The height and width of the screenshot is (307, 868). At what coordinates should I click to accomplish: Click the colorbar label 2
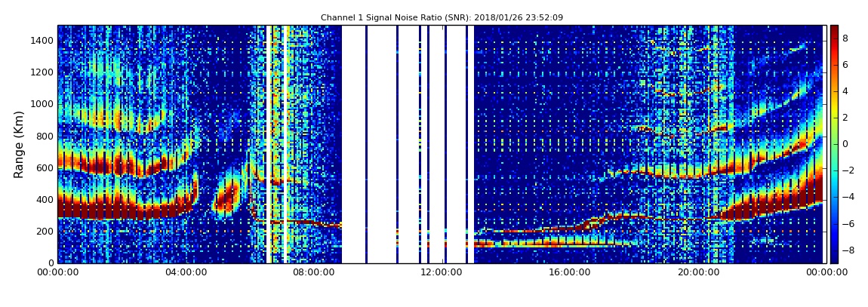[845, 117]
